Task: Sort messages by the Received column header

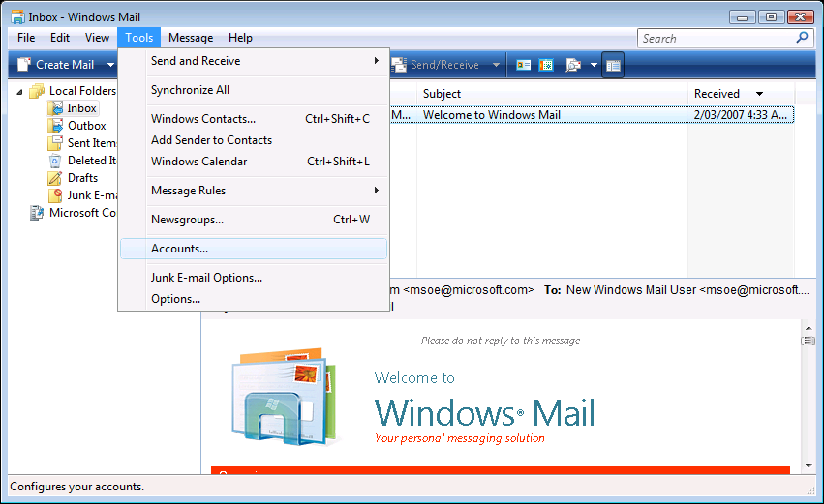Action: tap(717, 94)
